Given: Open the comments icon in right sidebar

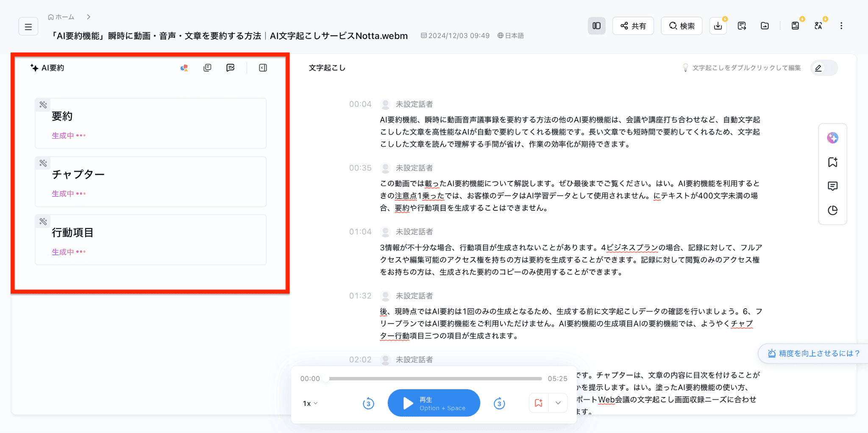Looking at the screenshot, I should pyautogui.click(x=832, y=186).
